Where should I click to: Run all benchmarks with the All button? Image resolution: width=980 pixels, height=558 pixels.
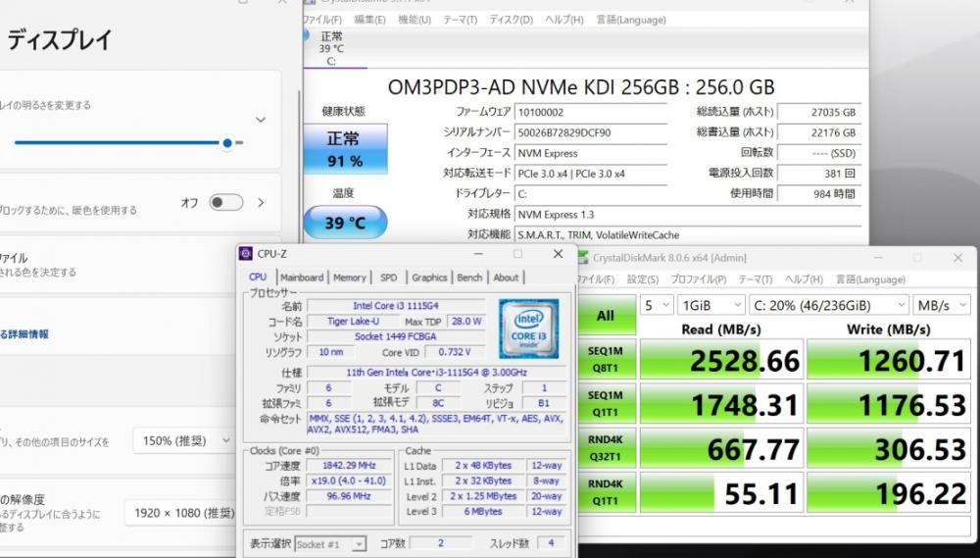[605, 315]
